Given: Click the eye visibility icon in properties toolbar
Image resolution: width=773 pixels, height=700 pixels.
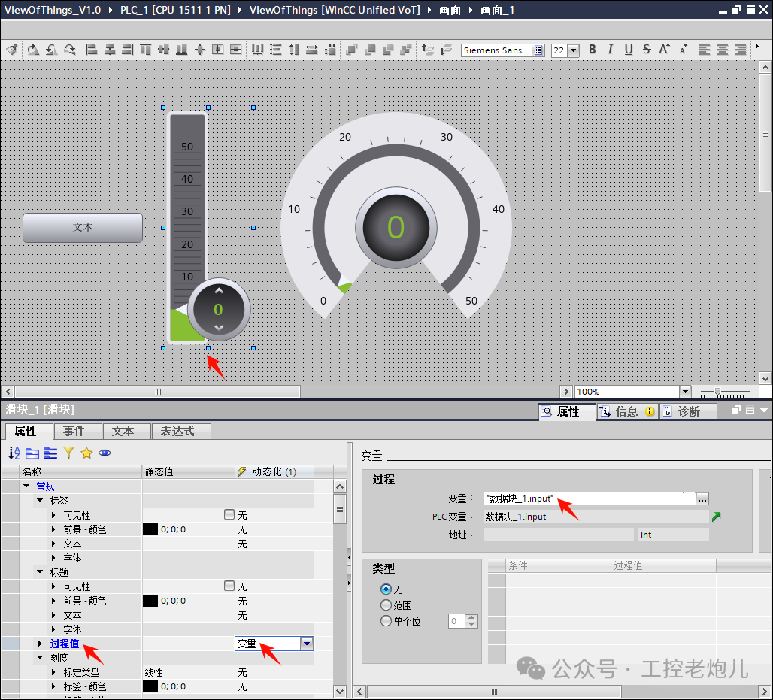Looking at the screenshot, I should point(105,453).
